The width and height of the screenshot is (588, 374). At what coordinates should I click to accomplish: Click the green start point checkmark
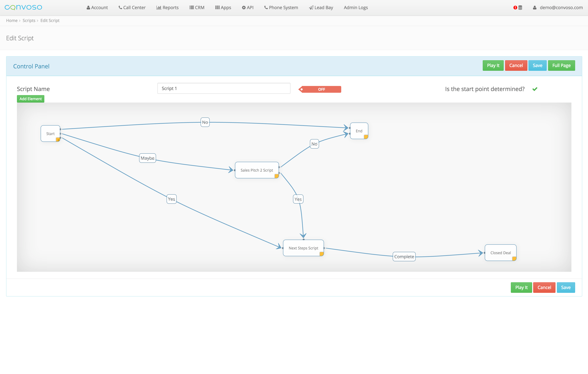535,89
